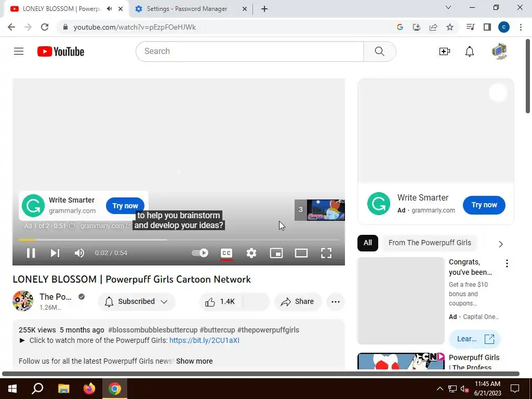The width and height of the screenshot is (532, 399).
Task: Close the Settings Password Manager tab
Action: pos(245,9)
